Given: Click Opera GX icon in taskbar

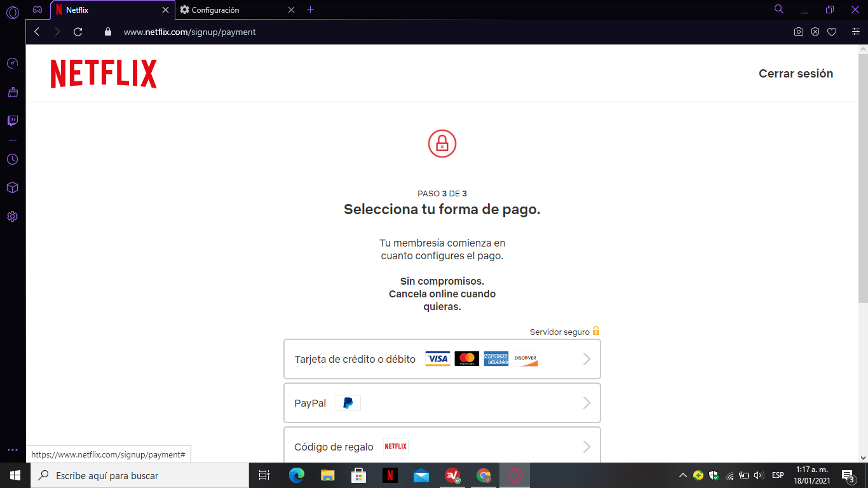Looking at the screenshot, I should tap(515, 475).
